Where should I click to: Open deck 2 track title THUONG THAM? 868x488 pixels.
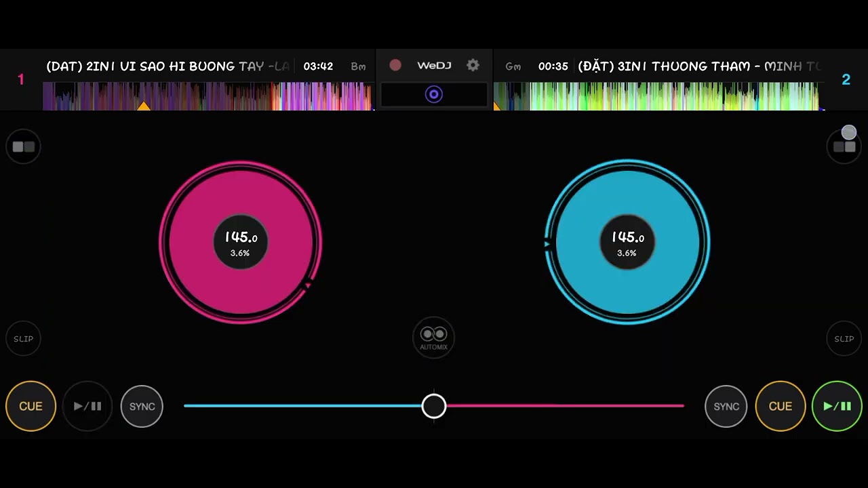(x=699, y=66)
